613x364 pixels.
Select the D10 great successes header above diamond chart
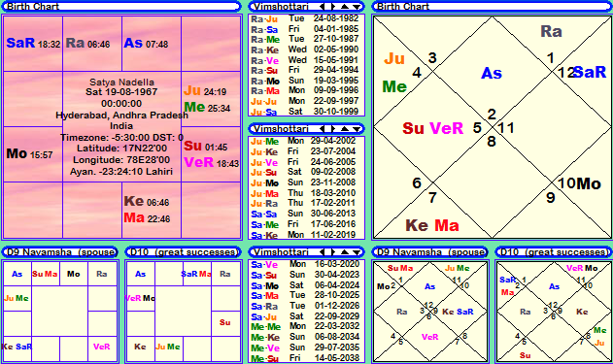tap(554, 252)
